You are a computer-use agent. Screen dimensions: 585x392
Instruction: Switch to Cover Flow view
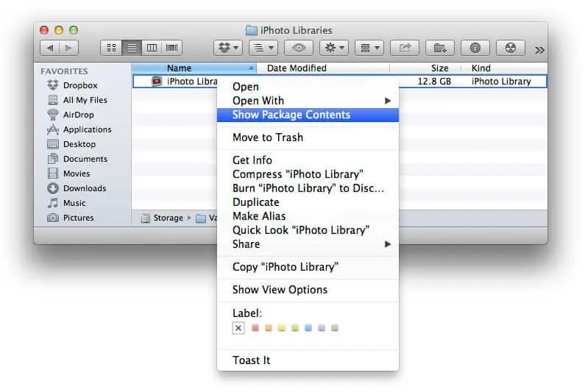pos(172,48)
